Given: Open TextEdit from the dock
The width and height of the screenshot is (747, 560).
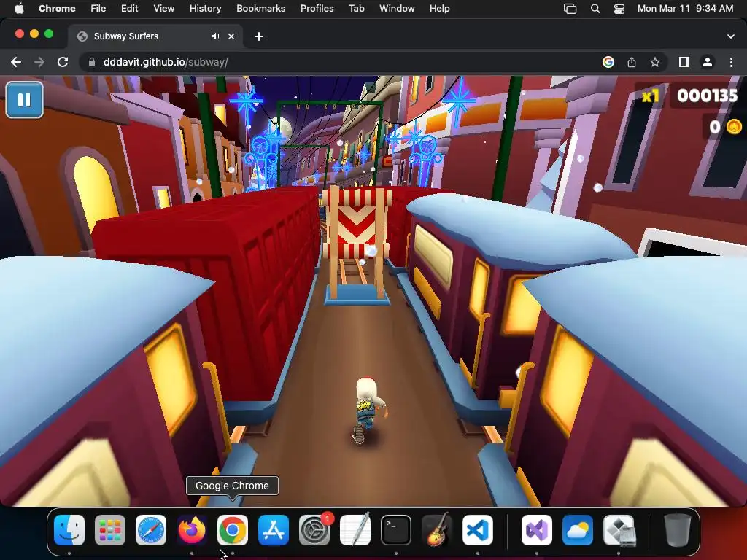Looking at the screenshot, I should 355,529.
